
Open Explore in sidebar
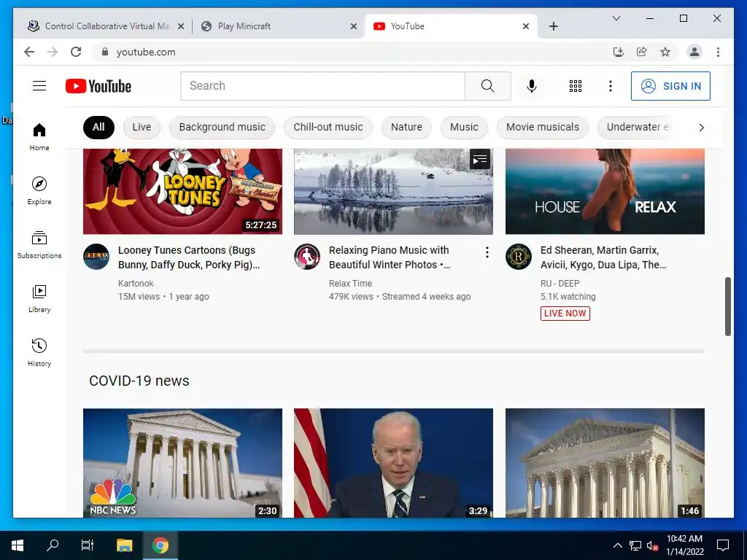click(39, 190)
